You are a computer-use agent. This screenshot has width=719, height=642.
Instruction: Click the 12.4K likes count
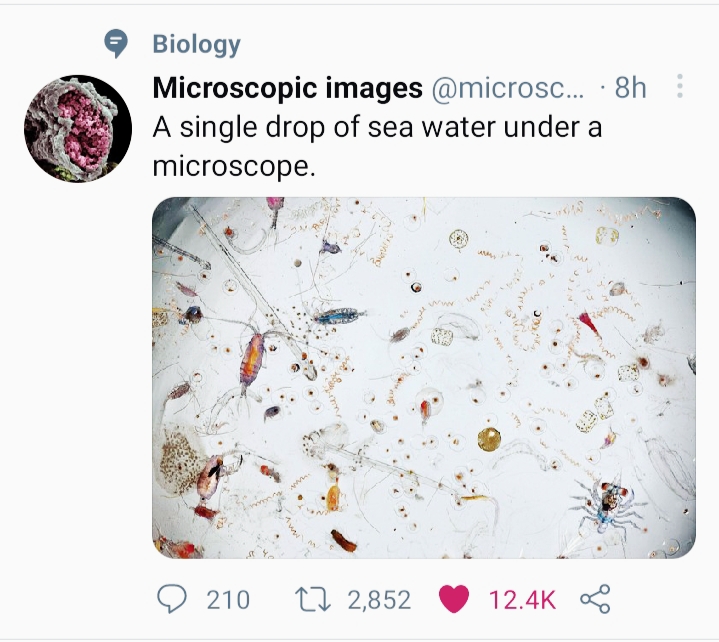pos(522,599)
